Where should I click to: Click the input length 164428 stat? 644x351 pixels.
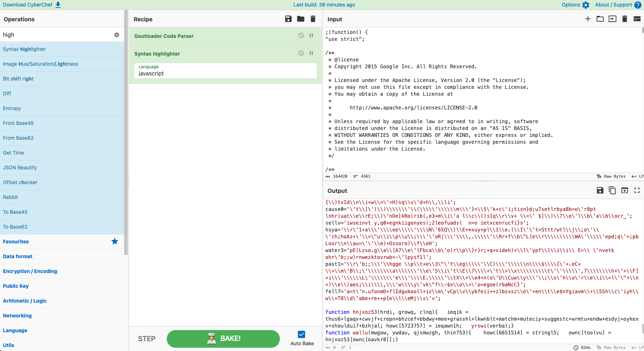coord(337,177)
